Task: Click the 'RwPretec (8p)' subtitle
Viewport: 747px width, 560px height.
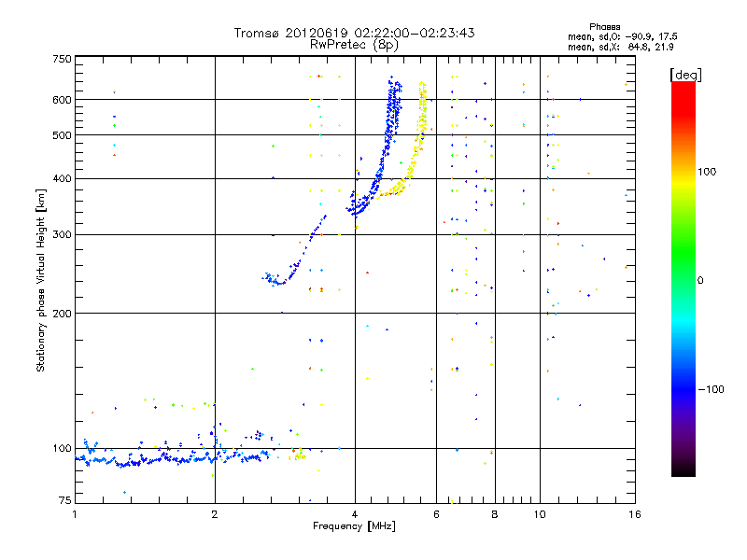Action: click(x=354, y=45)
